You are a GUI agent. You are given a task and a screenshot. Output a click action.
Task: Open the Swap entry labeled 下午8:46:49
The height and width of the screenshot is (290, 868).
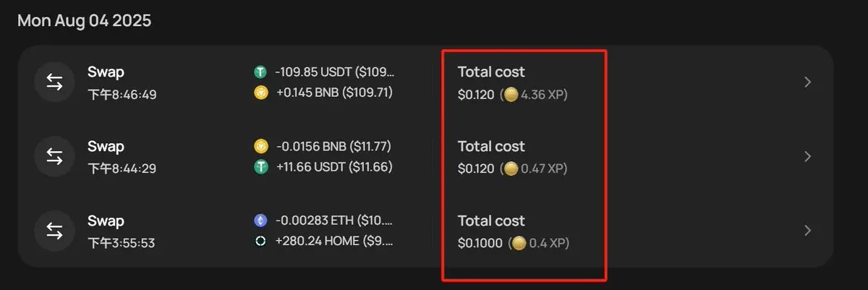click(425, 82)
